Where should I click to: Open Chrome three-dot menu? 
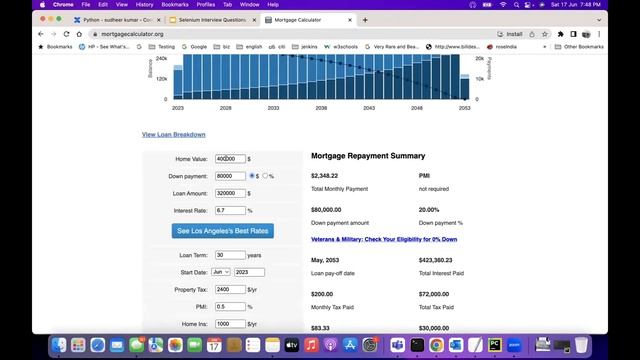tap(599, 34)
